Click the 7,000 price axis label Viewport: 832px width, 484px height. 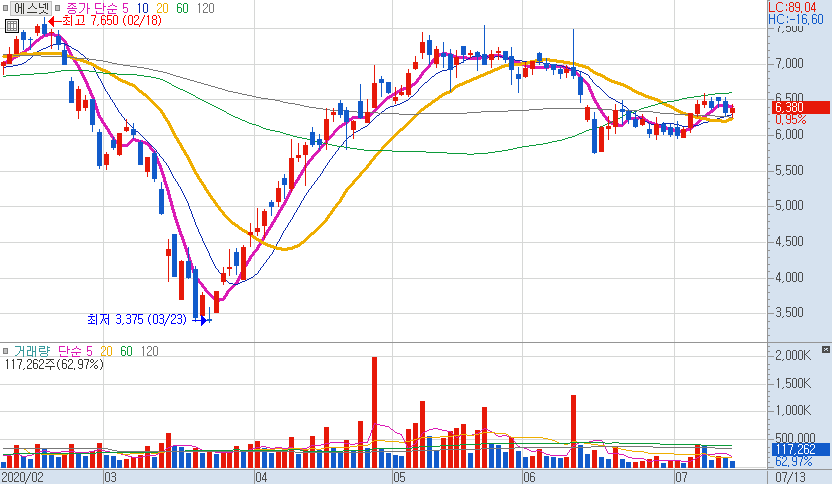(790, 64)
